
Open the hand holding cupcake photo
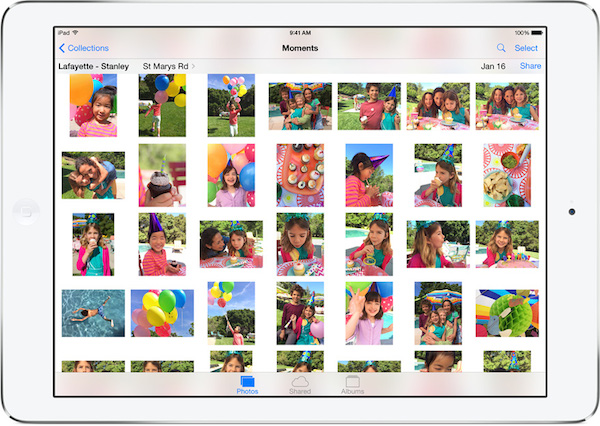pos(162,175)
